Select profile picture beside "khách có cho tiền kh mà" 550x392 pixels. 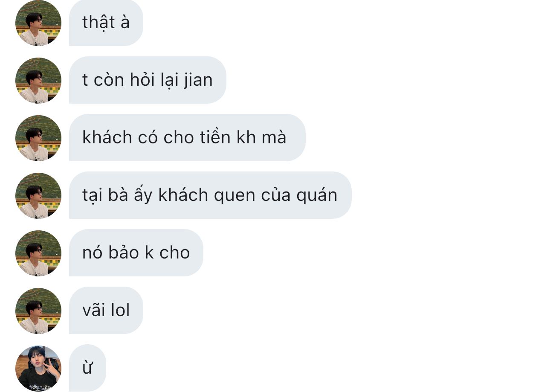pyautogui.click(x=38, y=138)
